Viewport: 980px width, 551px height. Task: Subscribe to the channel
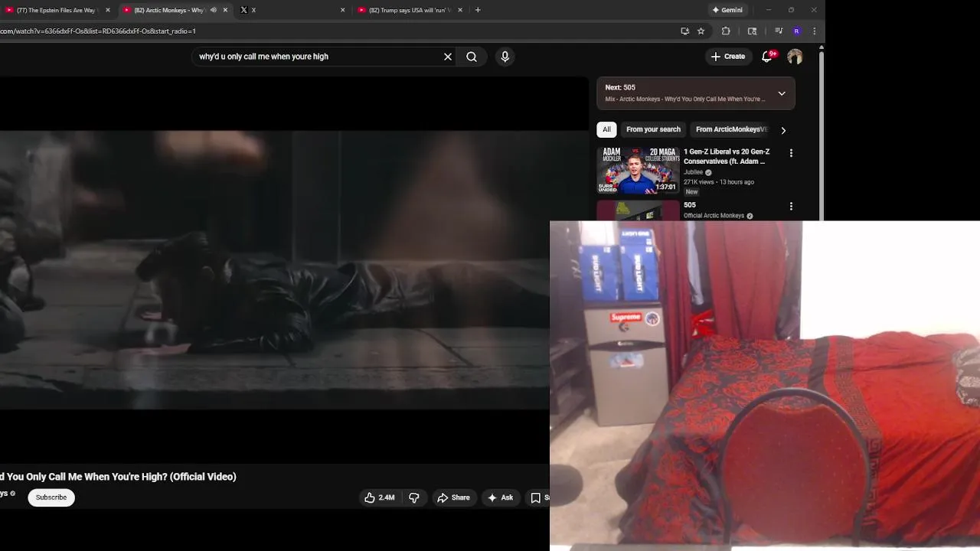pos(51,497)
